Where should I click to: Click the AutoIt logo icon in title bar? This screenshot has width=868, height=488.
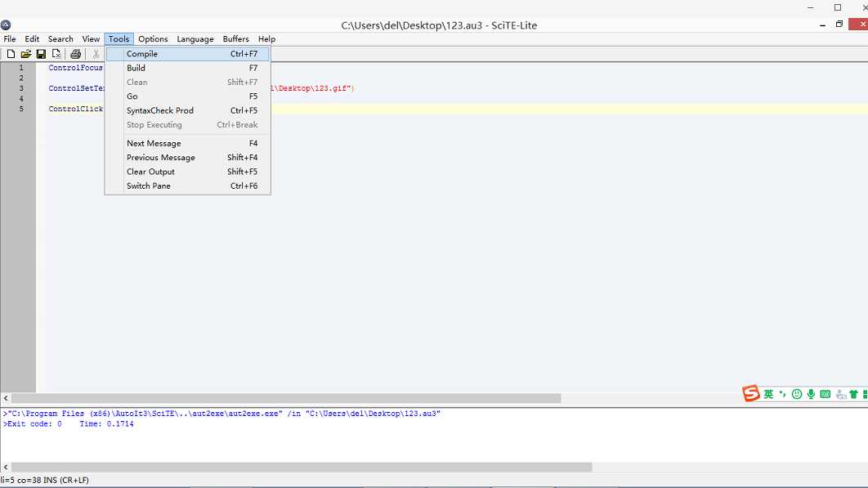(x=6, y=25)
